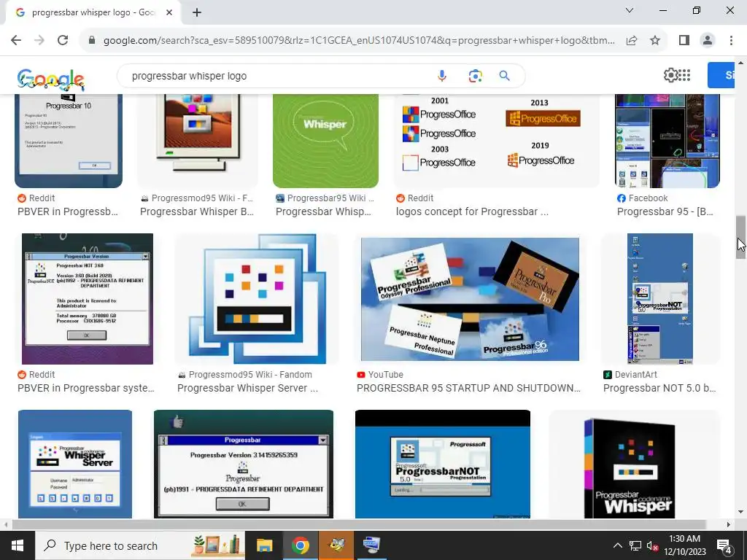Image resolution: width=747 pixels, height=560 pixels.
Task: Open the green Whisper speech bubble image
Action: [x=325, y=141]
